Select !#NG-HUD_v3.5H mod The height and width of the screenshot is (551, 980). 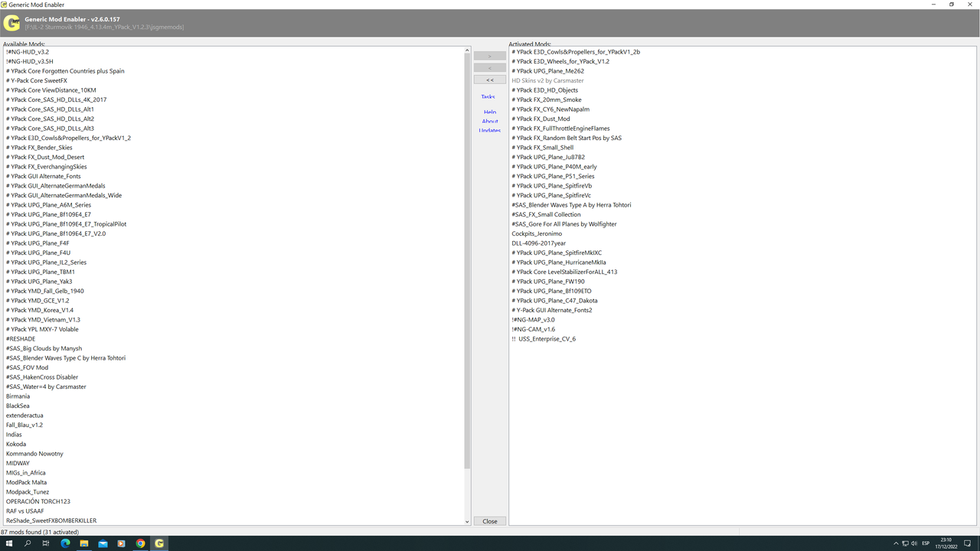coord(30,61)
